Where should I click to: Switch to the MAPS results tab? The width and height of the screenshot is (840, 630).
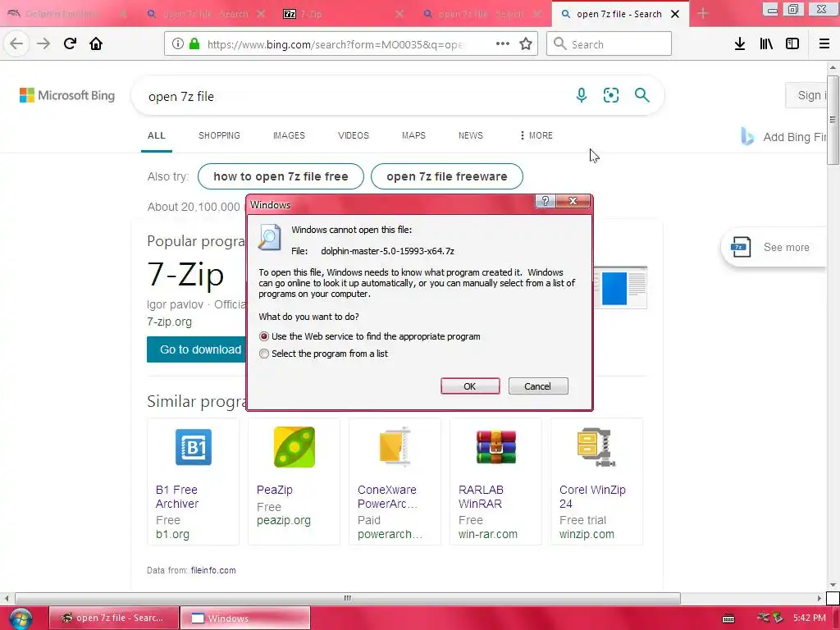(x=413, y=135)
